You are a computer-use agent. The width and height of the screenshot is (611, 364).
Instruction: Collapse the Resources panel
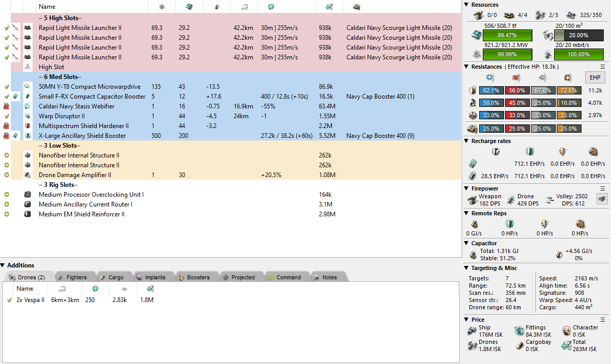(x=466, y=5)
